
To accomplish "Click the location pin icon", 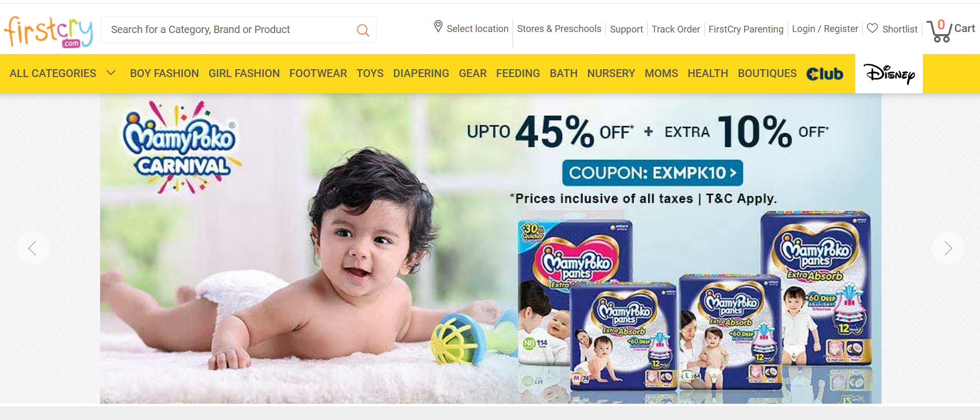I will [x=438, y=27].
